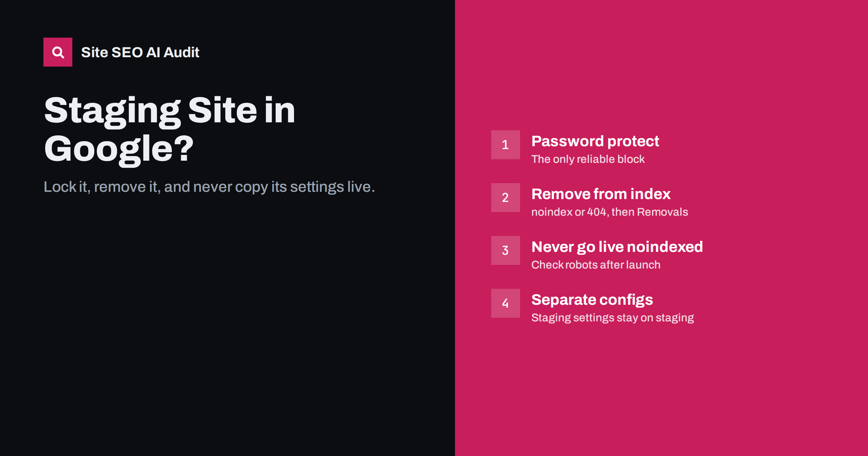Select the subtitle 'Lock it, remove it...'
This screenshot has width=868, height=456.
tap(209, 187)
